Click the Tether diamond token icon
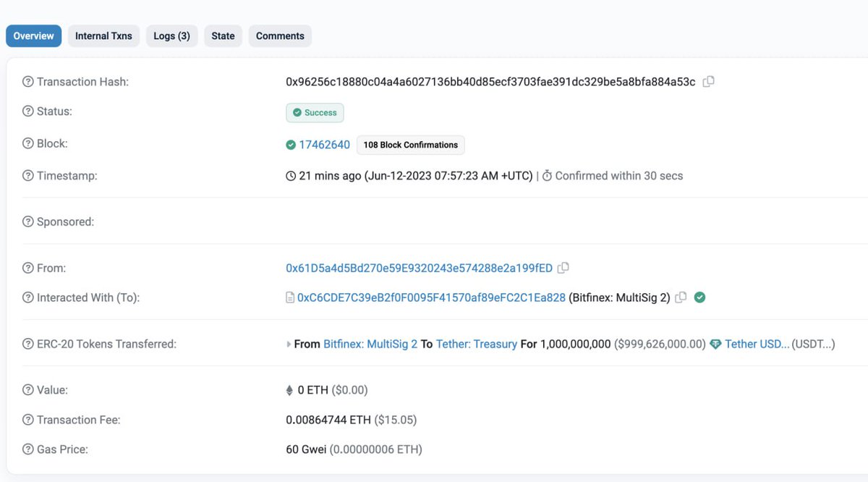 click(x=715, y=344)
